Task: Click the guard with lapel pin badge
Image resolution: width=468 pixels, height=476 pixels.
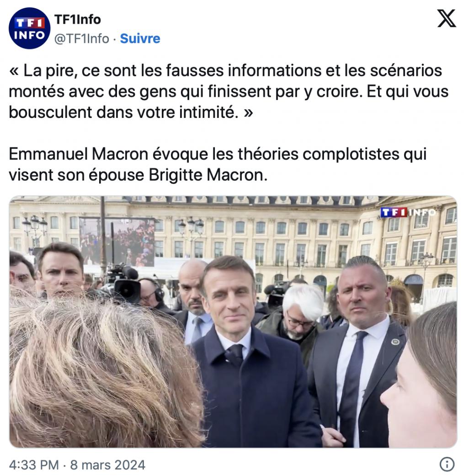Action: coord(358,352)
